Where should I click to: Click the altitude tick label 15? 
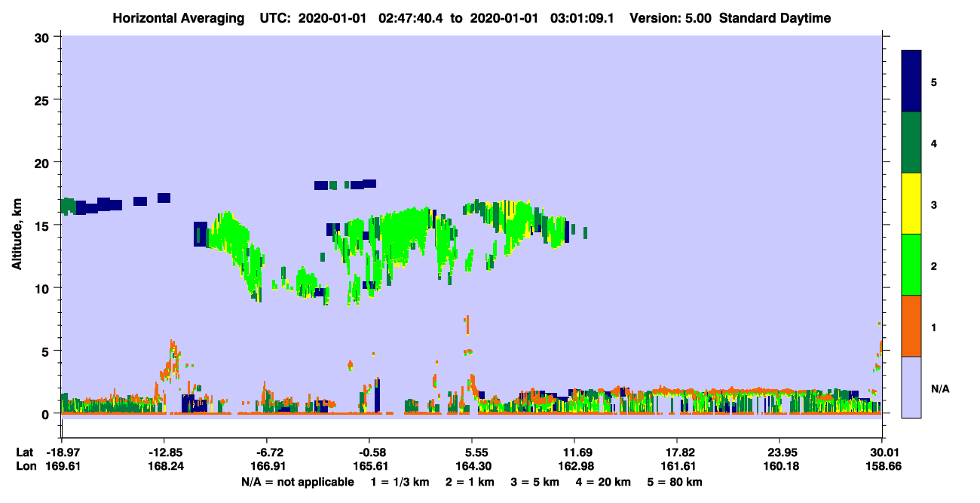point(42,225)
